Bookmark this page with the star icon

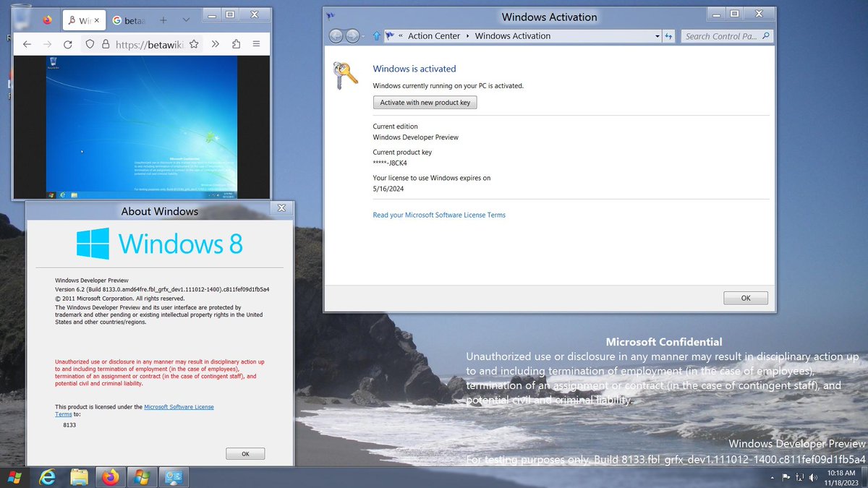coord(194,44)
